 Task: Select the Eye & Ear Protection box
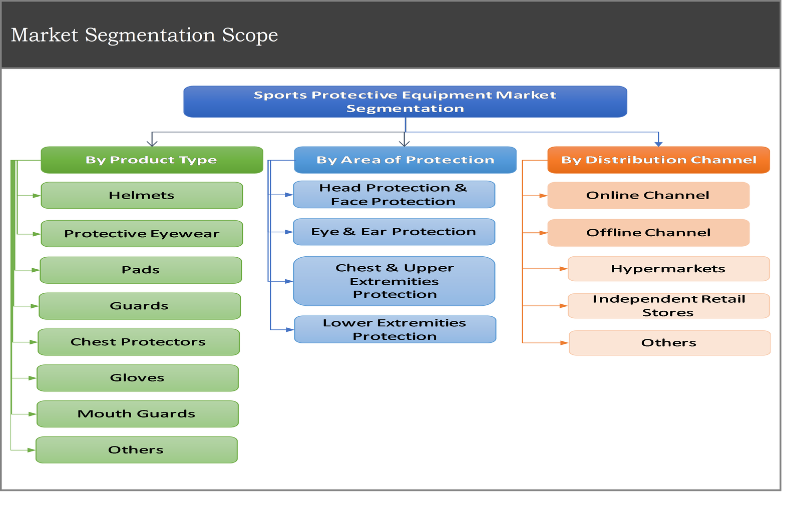click(x=394, y=232)
